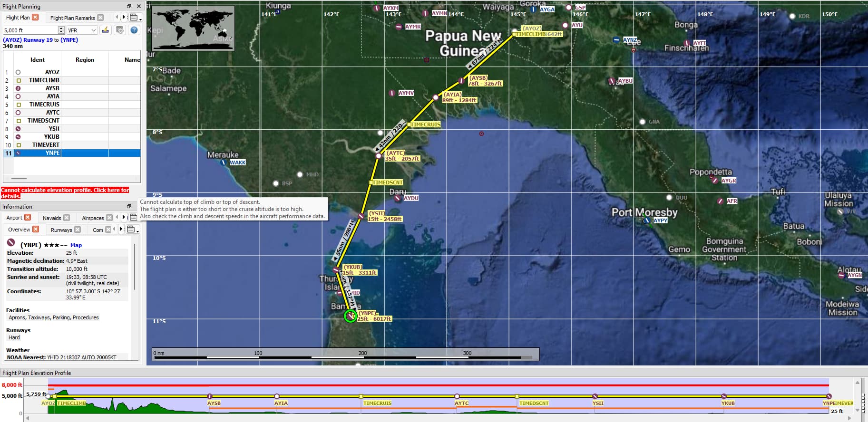Click the AYSB waypoint symbol on the map route
The height and width of the screenshot is (422, 868).
pos(461,81)
